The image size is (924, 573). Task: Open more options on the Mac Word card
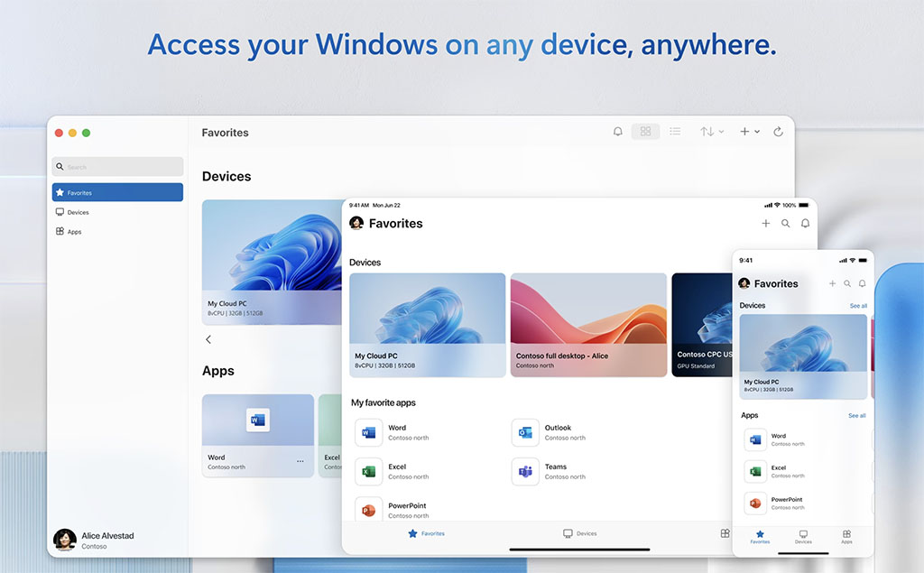[300, 461]
